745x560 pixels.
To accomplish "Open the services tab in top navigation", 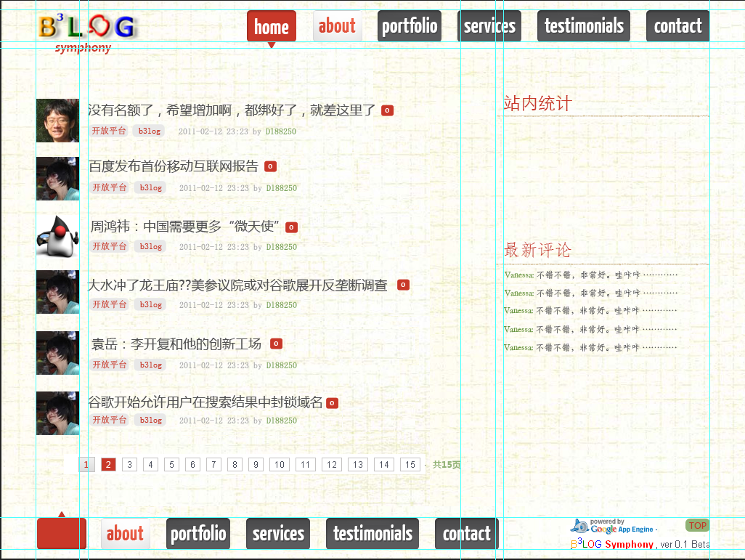I will 489,26.
